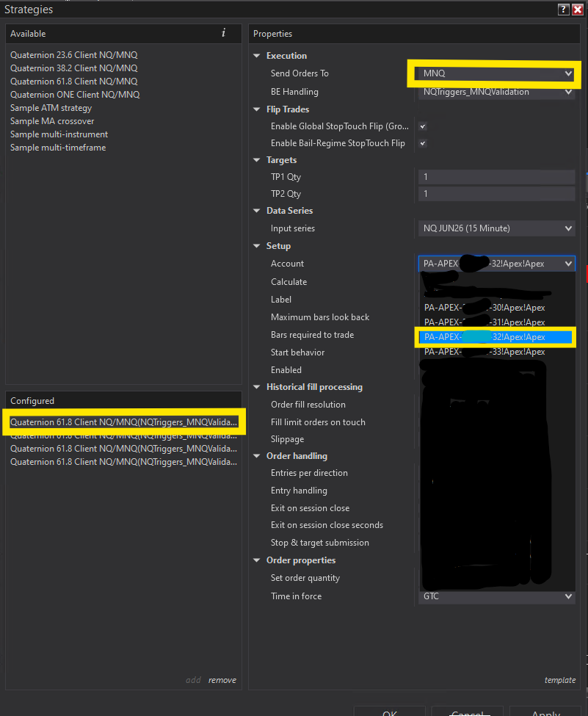This screenshot has width=588, height=716.
Task: Select Sample ATM strategy from the Available list
Action: [51, 107]
